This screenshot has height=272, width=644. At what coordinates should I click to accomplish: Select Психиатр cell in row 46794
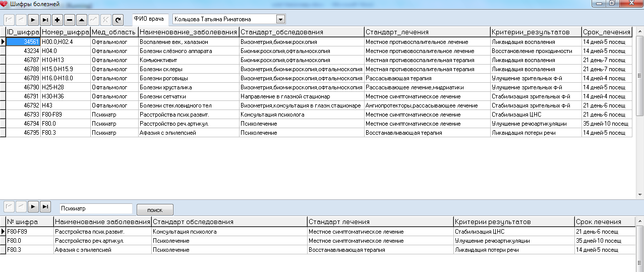coord(114,124)
